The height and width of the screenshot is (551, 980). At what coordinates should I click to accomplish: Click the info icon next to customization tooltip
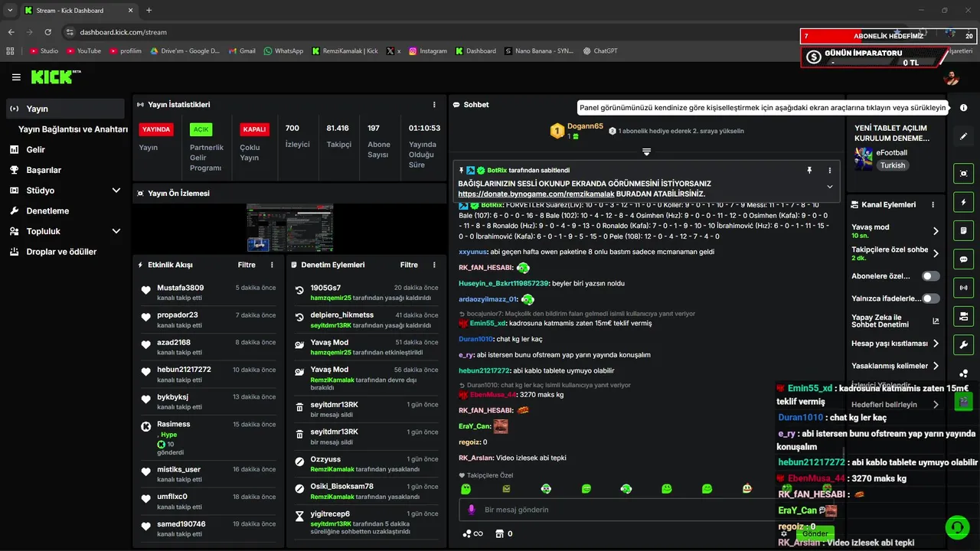[x=963, y=108]
